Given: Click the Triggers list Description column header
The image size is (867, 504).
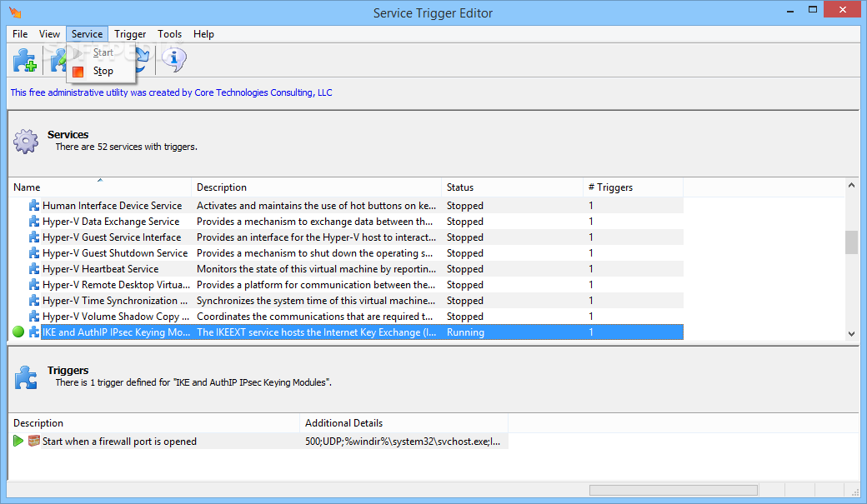Looking at the screenshot, I should tap(153, 422).
